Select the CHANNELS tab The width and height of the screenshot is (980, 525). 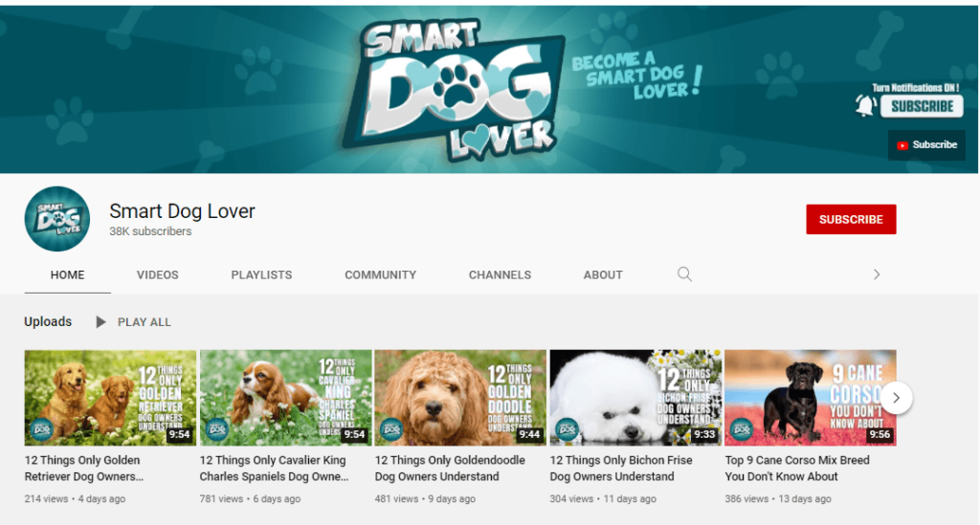tap(500, 274)
